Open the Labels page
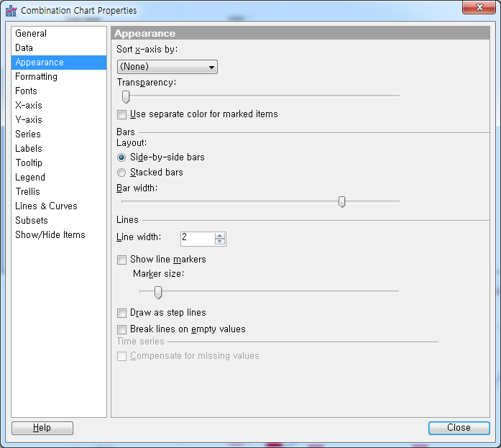The image size is (501, 448). (59, 149)
